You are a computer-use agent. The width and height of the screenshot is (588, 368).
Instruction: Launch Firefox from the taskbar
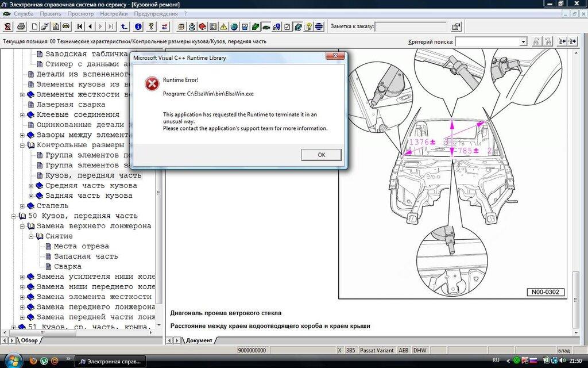pos(33,361)
